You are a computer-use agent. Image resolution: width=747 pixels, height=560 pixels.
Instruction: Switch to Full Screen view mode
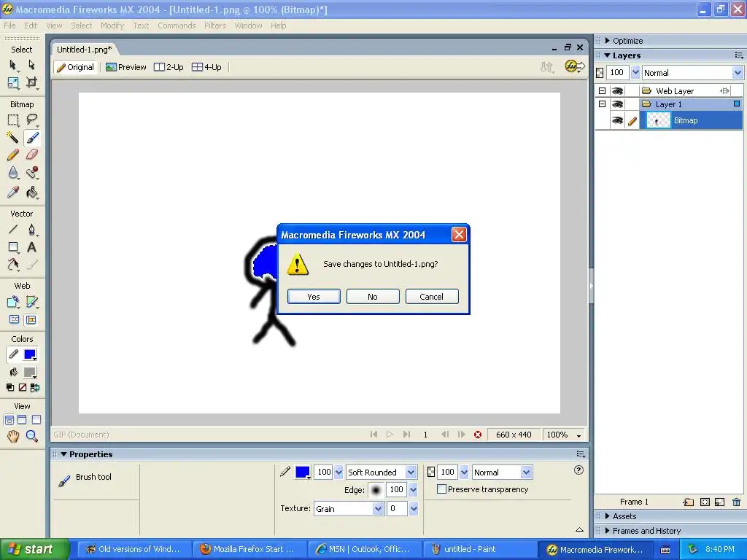tap(36, 420)
